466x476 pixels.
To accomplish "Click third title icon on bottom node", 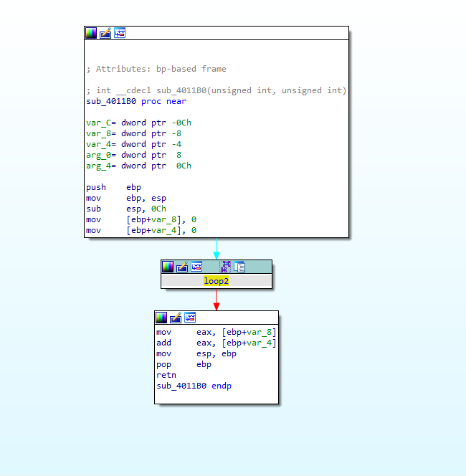I will [x=190, y=318].
